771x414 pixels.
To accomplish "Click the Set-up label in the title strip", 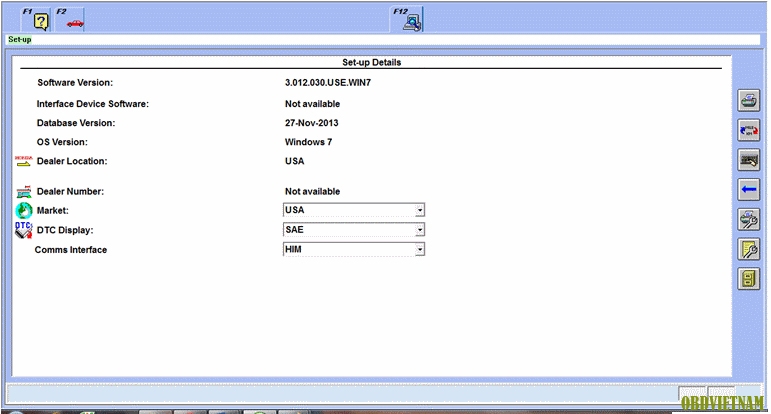I will point(20,40).
